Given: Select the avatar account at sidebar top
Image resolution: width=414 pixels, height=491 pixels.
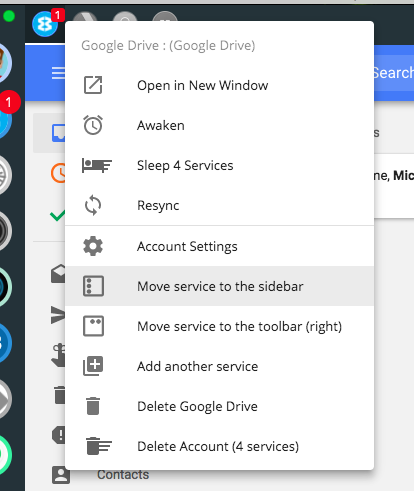Looking at the screenshot, I should [4, 63].
